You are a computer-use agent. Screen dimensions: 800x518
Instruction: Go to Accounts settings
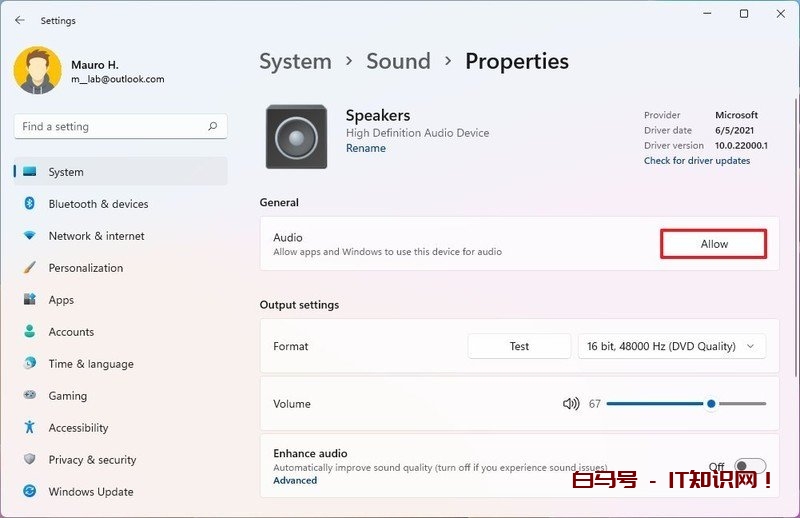pyautogui.click(x=71, y=332)
